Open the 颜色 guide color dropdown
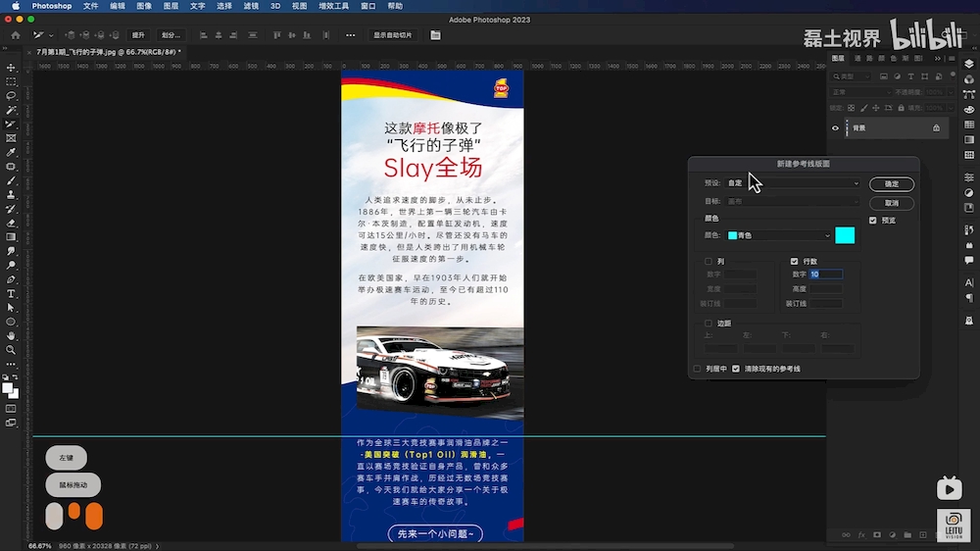Viewport: 980px width, 551px height. 779,235
